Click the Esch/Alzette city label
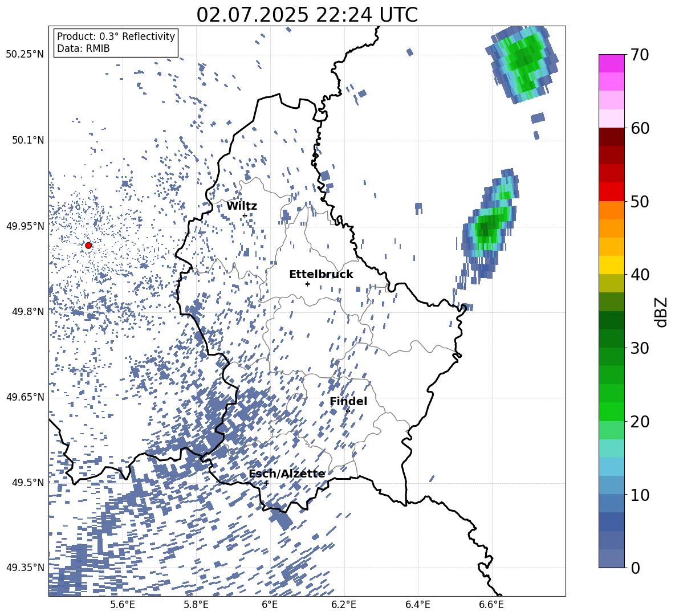The height and width of the screenshot is (616, 675). 287,474
